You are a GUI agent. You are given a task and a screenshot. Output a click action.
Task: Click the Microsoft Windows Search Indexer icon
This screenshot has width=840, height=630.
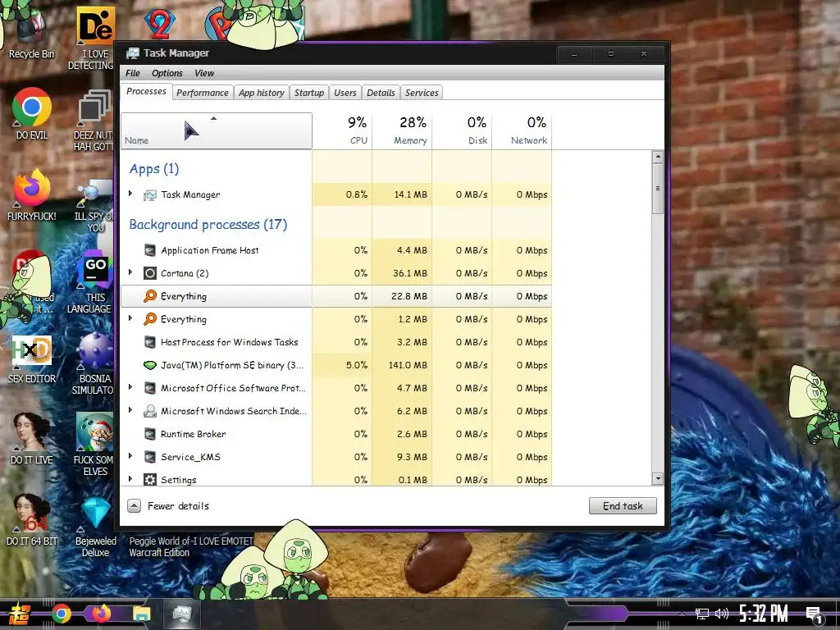[x=150, y=411]
